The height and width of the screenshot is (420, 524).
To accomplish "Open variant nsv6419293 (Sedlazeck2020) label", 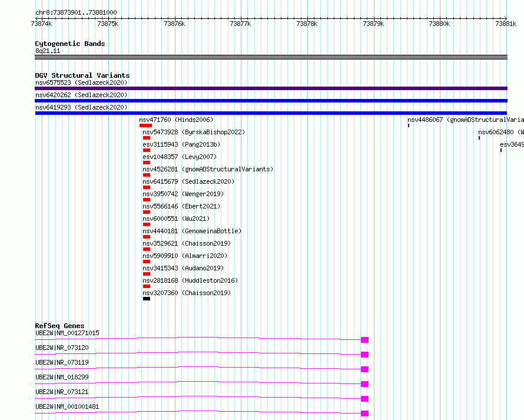I will coord(81,107).
